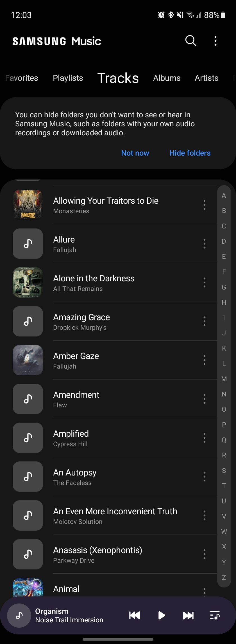Skip to the previous track
Image resolution: width=236 pixels, height=644 pixels.
(135, 615)
